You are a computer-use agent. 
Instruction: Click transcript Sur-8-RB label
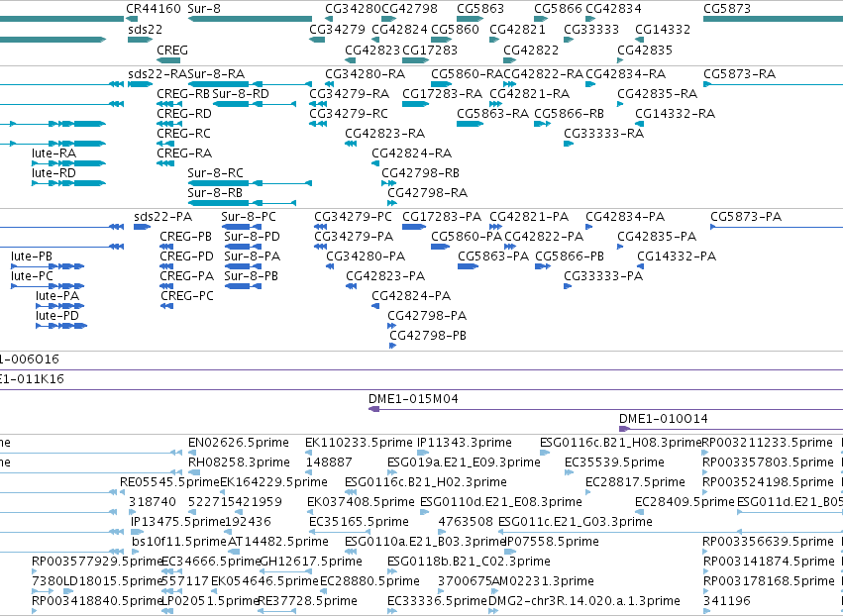point(215,192)
